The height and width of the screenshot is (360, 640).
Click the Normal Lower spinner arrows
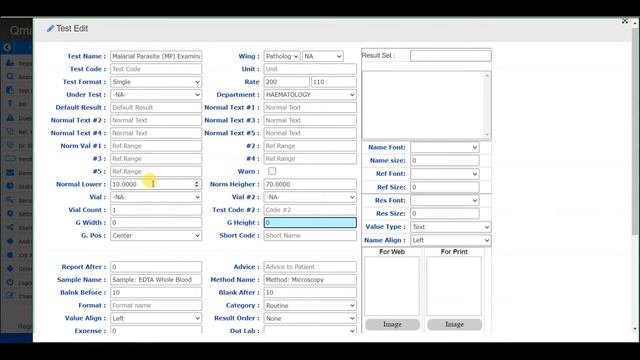pos(197,184)
